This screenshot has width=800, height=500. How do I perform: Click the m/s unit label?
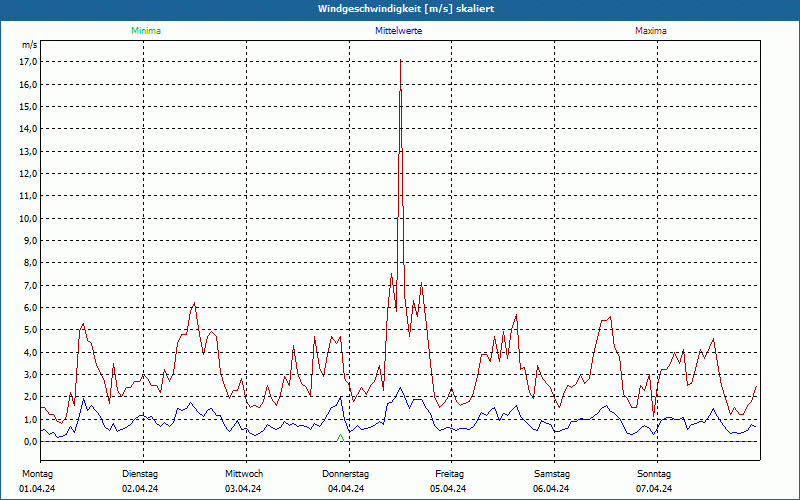pos(30,45)
